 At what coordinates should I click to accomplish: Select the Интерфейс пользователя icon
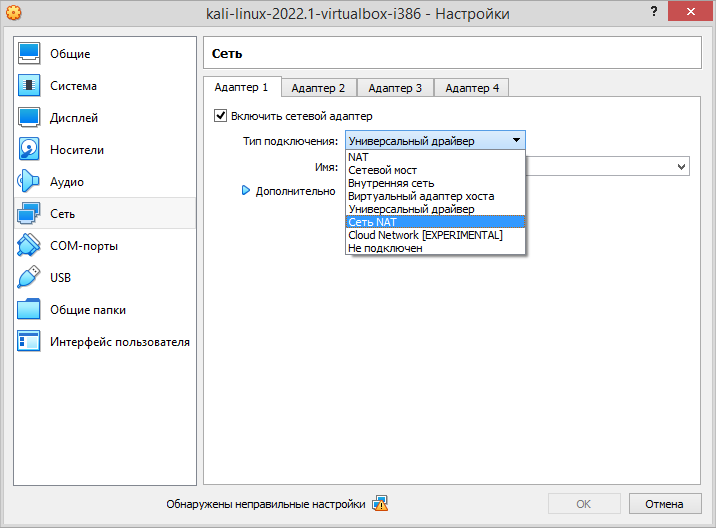tap(29, 341)
